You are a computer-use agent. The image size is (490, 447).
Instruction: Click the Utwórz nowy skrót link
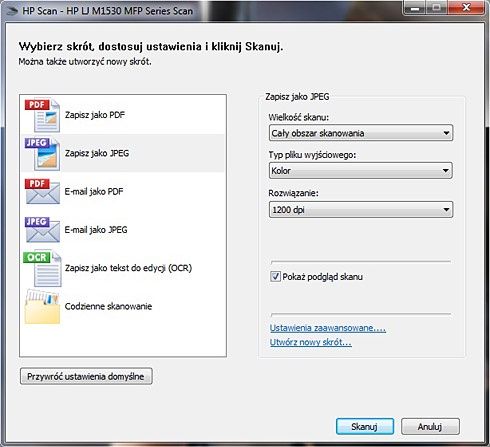coord(311,342)
